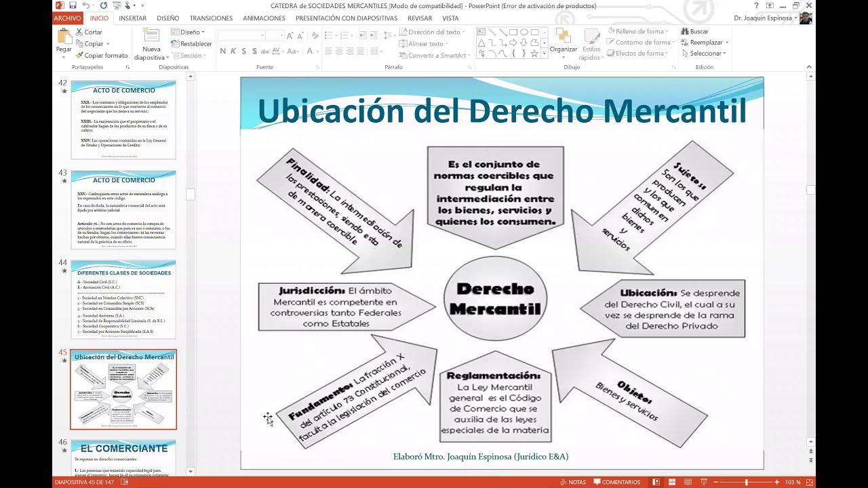Toggle underline S formatting
Viewport: 868px width, 488px height.
244,51
